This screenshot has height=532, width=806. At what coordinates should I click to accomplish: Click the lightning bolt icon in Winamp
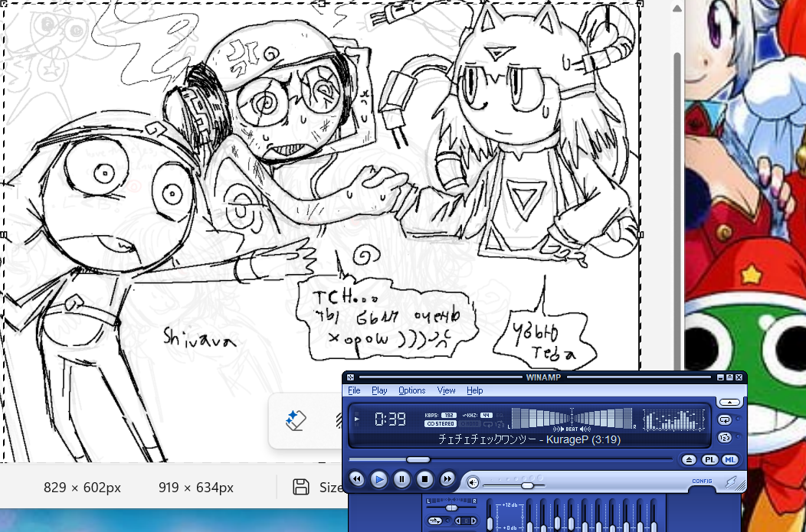click(731, 482)
